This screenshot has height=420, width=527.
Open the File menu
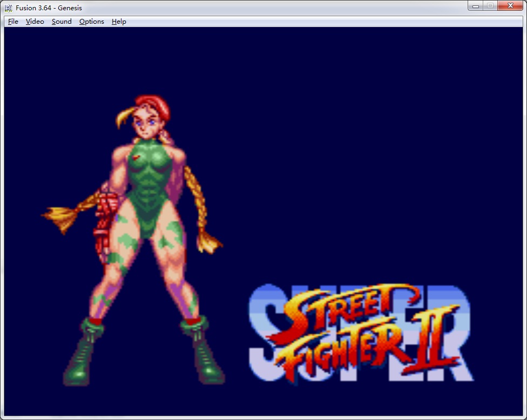[x=13, y=22]
